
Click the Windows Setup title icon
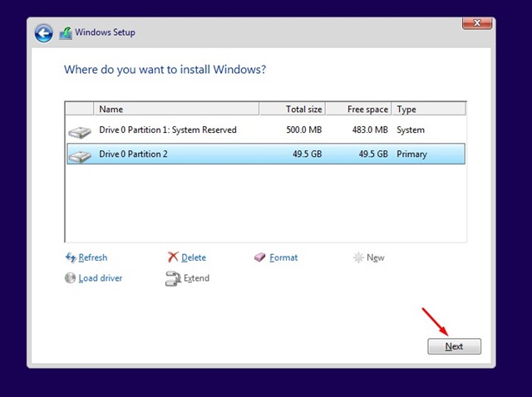point(66,33)
